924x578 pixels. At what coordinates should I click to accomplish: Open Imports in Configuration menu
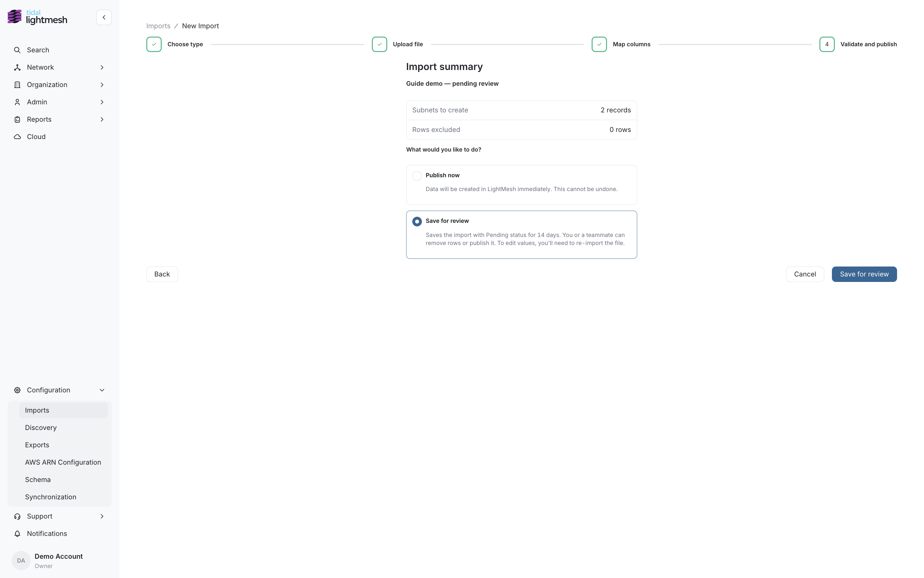tap(64, 410)
